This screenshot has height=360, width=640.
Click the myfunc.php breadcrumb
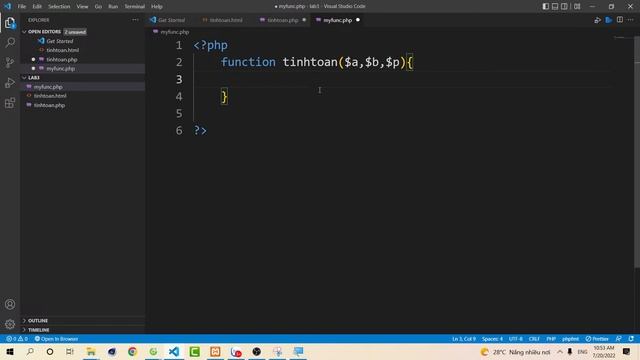[x=175, y=32]
